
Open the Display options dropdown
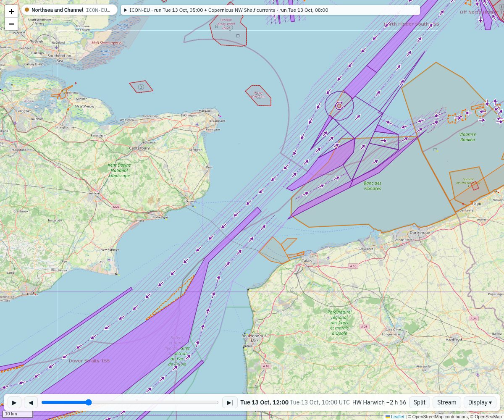tap(480, 402)
